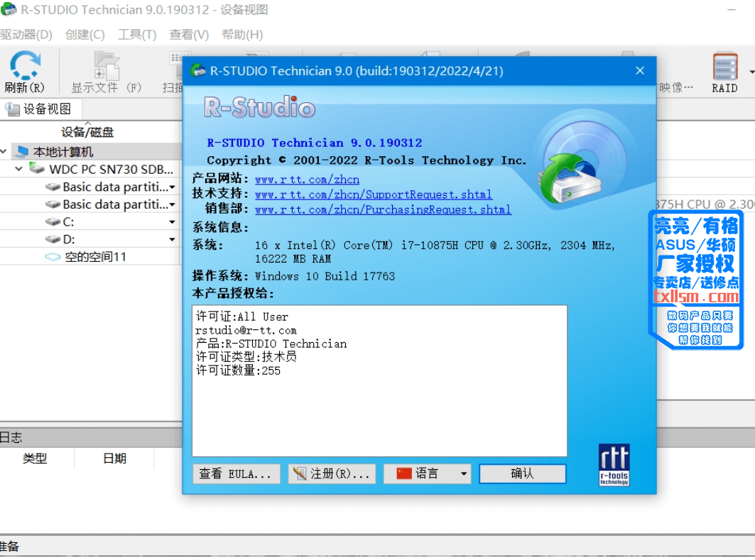
Task: Click the 日志 log panel header
Action: pyautogui.click(x=91, y=437)
